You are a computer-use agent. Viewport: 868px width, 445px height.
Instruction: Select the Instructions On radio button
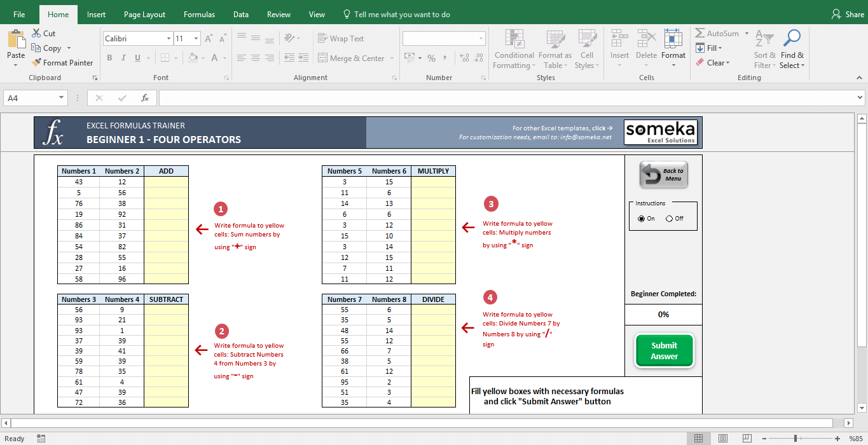click(641, 219)
